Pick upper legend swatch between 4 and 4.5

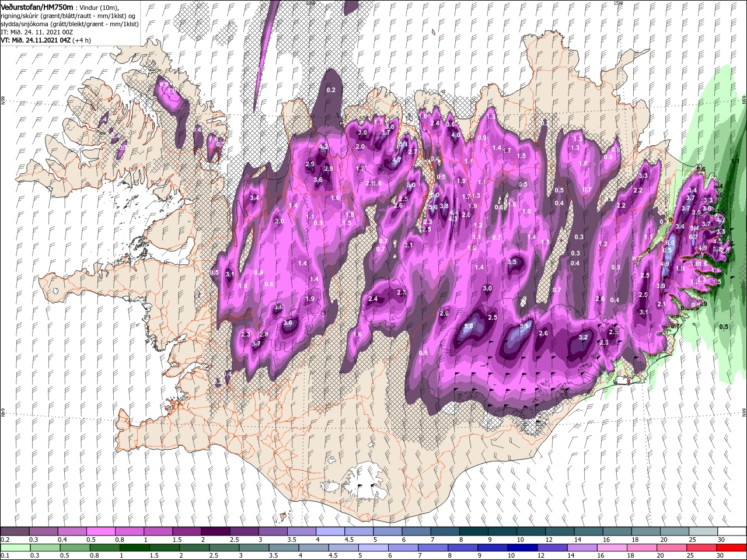[330, 531]
